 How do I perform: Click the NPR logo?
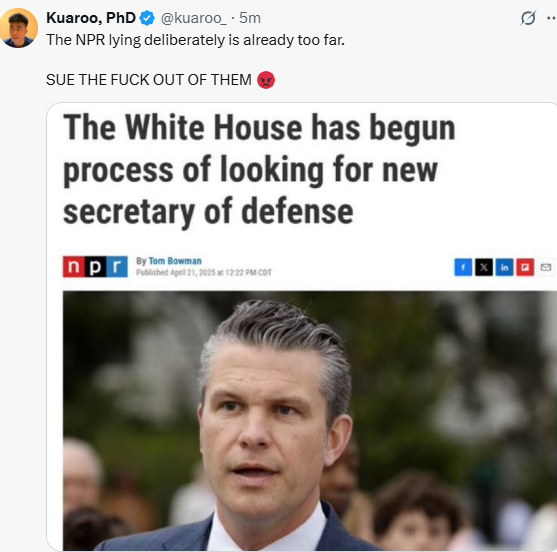pos(95,266)
